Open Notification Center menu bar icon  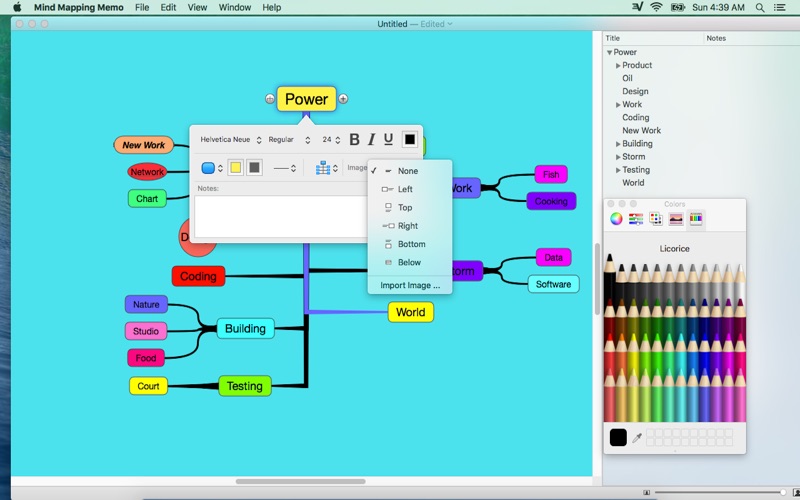[x=779, y=7]
